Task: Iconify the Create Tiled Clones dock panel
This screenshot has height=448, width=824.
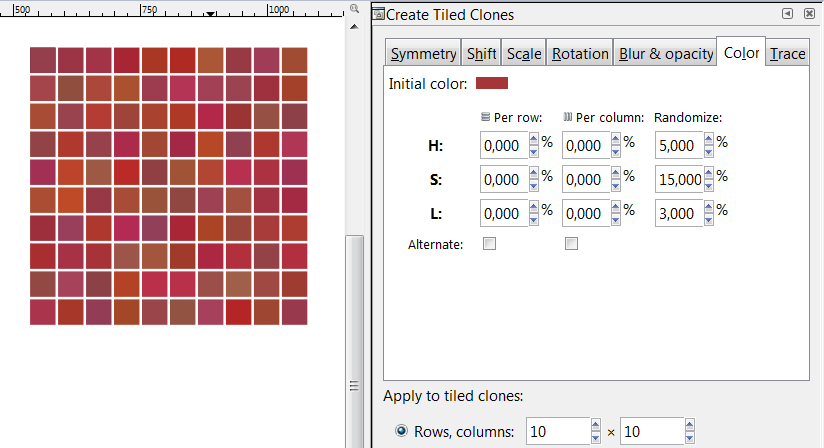Action: 787,14
